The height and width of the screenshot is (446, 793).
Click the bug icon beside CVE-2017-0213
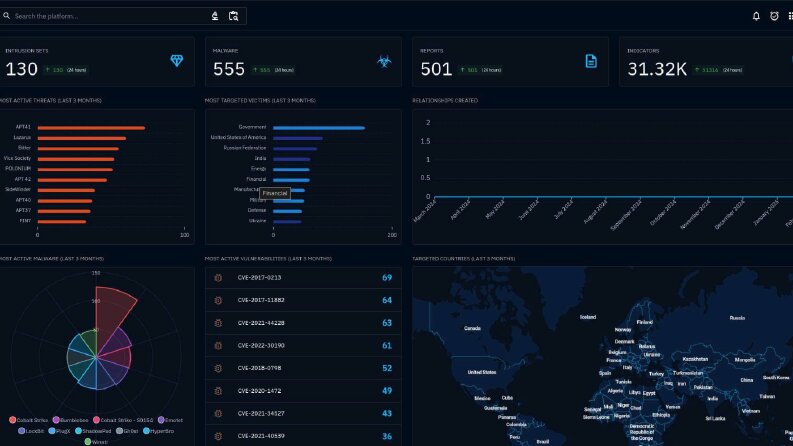[x=218, y=278]
